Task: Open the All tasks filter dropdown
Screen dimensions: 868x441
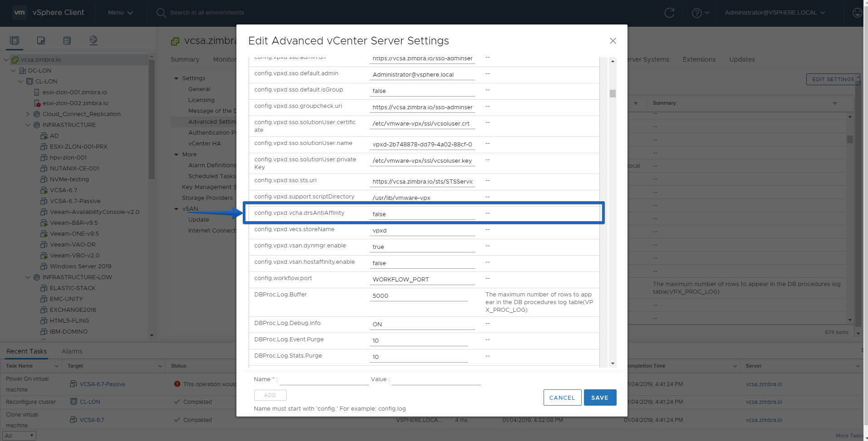Action: [x=19, y=436]
